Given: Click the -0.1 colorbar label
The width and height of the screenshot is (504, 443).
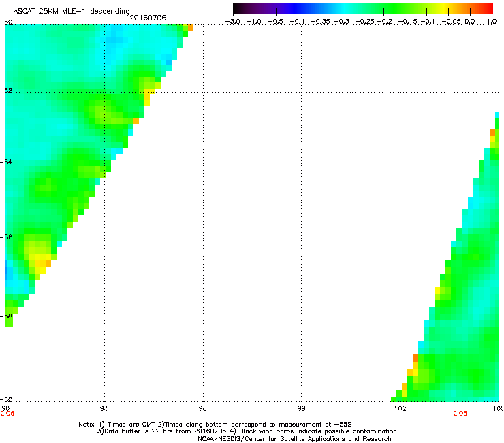Looking at the screenshot, I should coord(428,22).
